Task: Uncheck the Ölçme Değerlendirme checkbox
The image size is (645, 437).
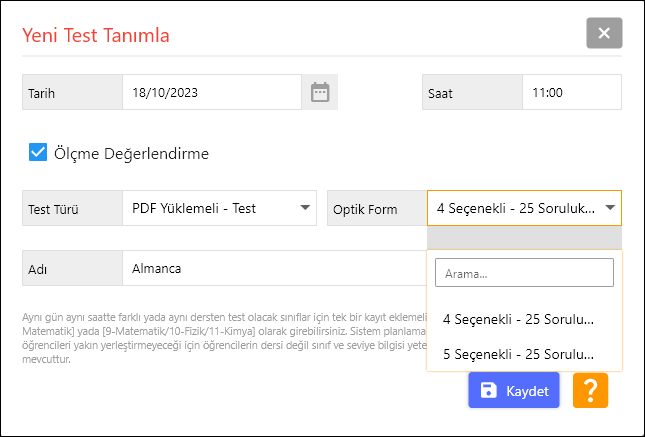Action: click(x=38, y=153)
